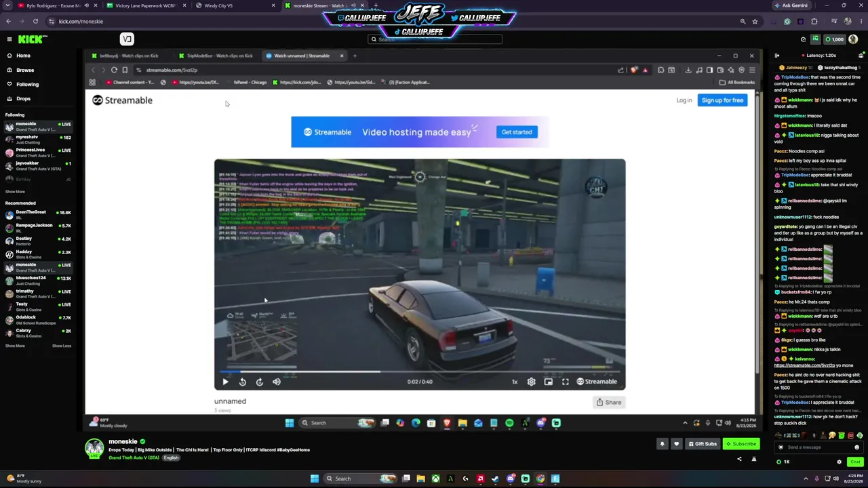
Task: Open the Streamable player settings gear
Action: [531, 382]
